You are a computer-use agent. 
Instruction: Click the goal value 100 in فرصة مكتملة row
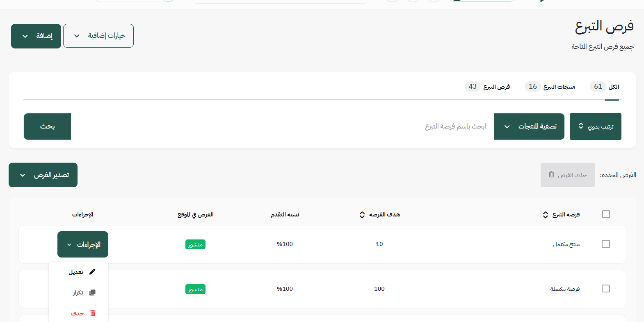[379, 289]
